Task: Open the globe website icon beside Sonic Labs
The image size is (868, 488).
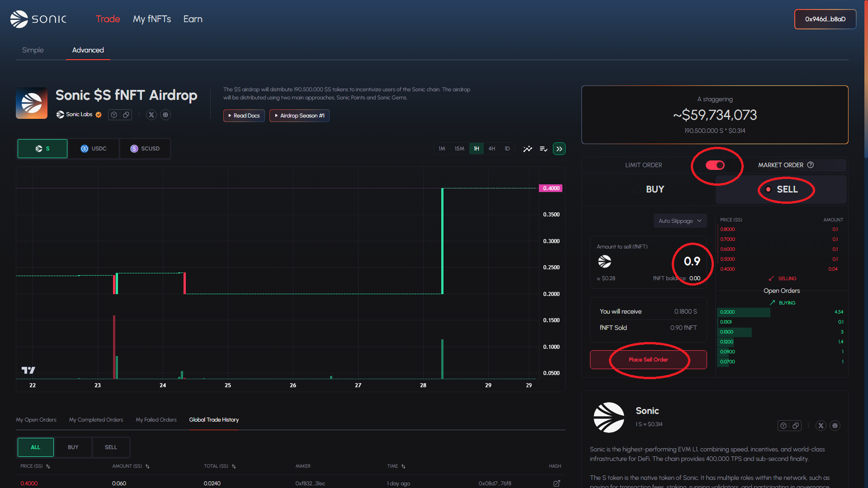Action: coord(165,115)
